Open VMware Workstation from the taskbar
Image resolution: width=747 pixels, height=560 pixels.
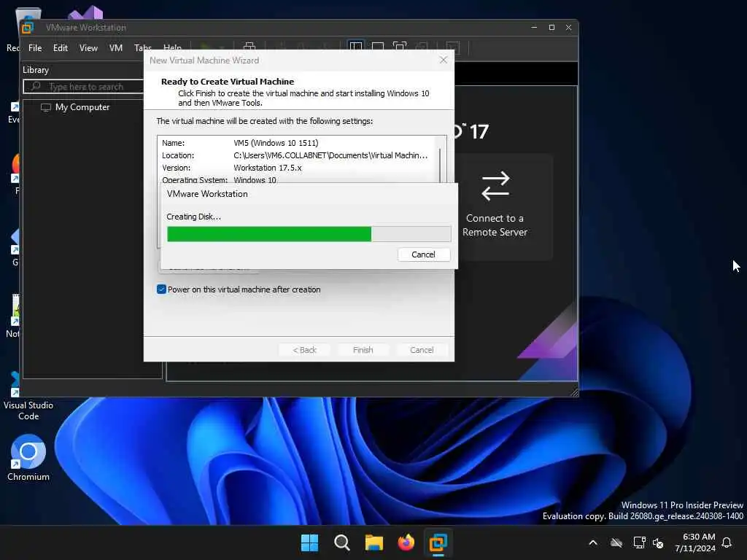pos(438,542)
